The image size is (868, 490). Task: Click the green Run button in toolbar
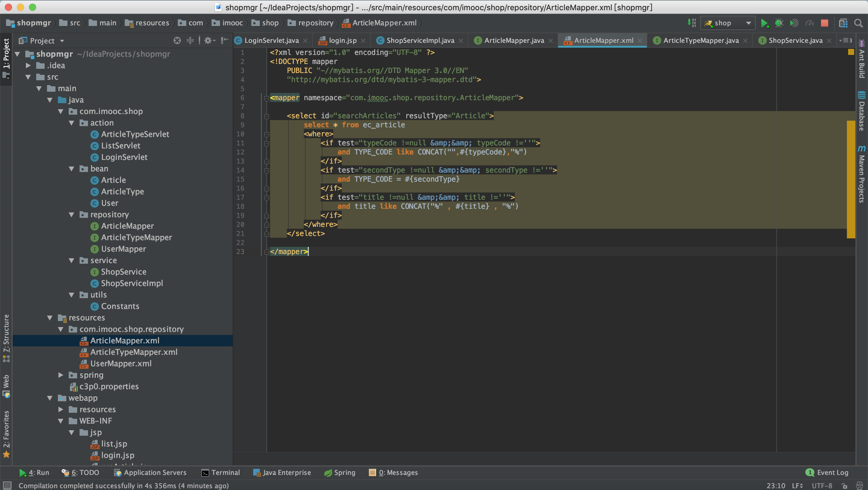pyautogui.click(x=764, y=23)
